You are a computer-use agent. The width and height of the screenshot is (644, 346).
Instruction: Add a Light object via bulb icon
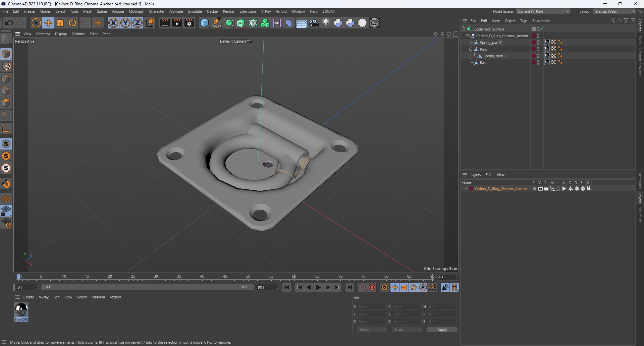click(x=326, y=23)
